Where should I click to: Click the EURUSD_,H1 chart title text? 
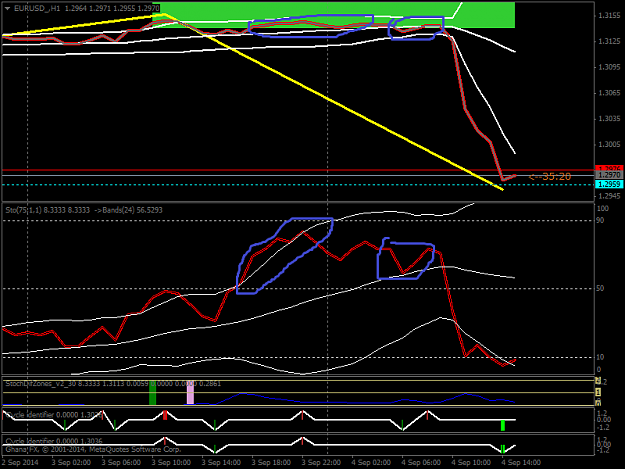[x=37, y=8]
